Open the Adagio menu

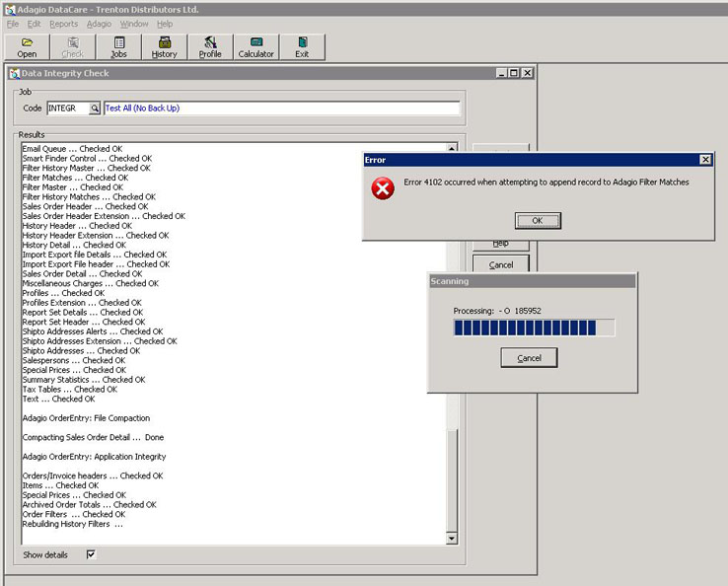(x=99, y=24)
